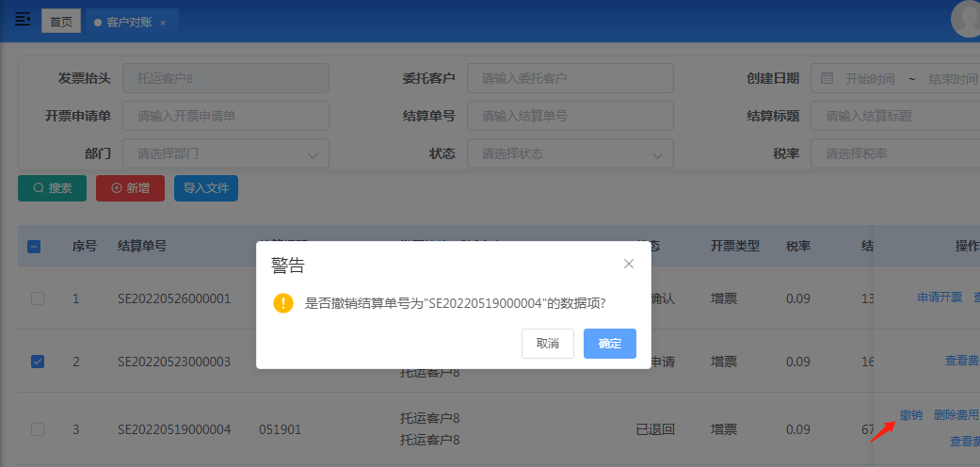Image resolution: width=980 pixels, height=467 pixels.
Task: Check the checkbox for row SE20220526000001
Action: (38, 298)
